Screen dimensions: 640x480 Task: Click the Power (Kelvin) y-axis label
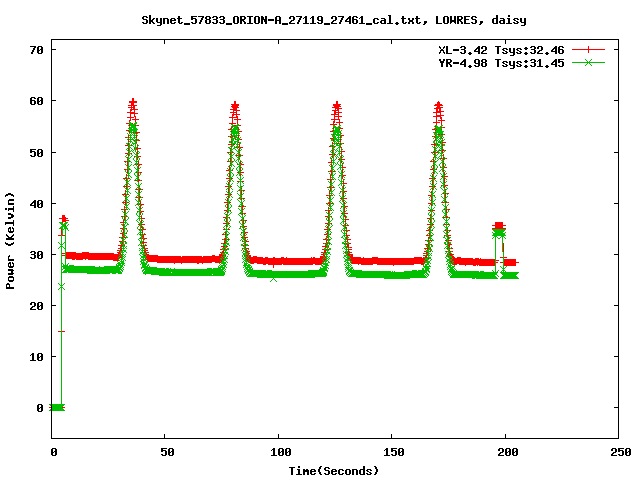(x=10, y=241)
